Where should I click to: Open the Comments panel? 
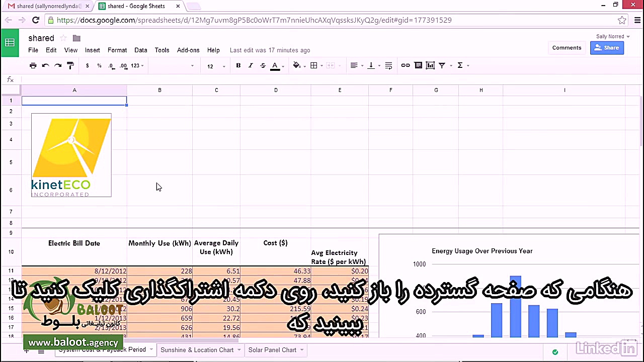(x=567, y=47)
